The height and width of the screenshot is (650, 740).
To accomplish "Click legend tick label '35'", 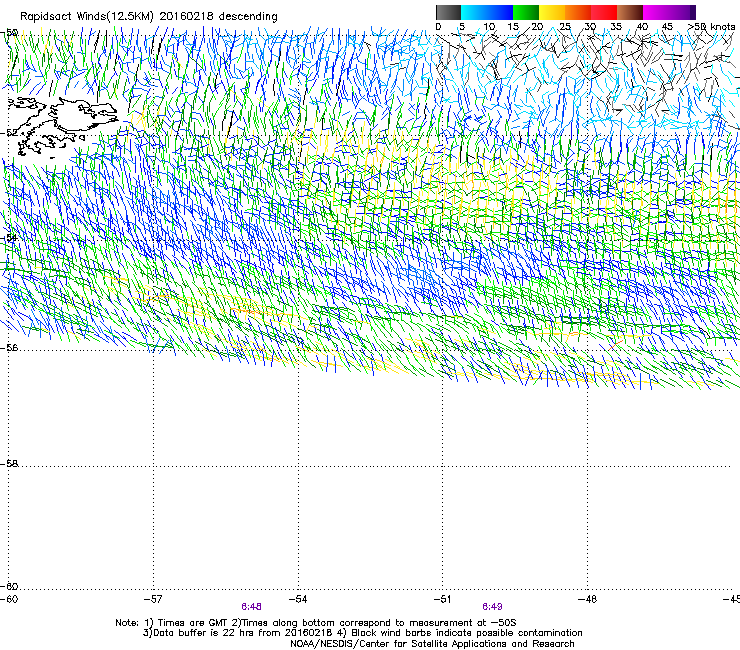I will click(616, 27).
